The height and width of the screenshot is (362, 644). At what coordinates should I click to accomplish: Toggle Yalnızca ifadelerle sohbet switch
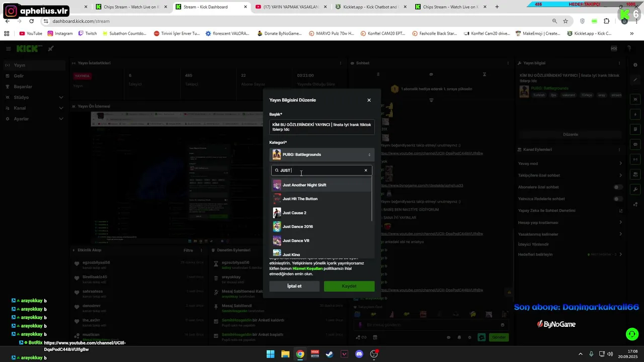(618, 199)
